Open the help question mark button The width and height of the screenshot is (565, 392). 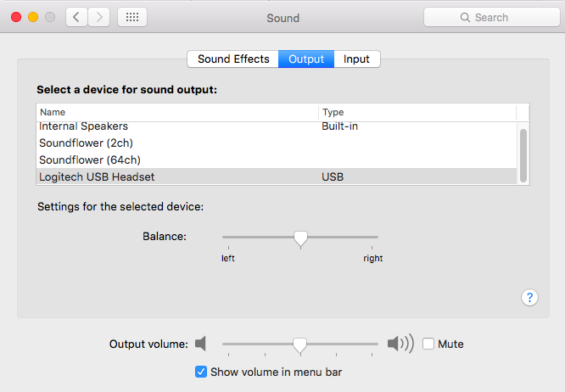(529, 298)
